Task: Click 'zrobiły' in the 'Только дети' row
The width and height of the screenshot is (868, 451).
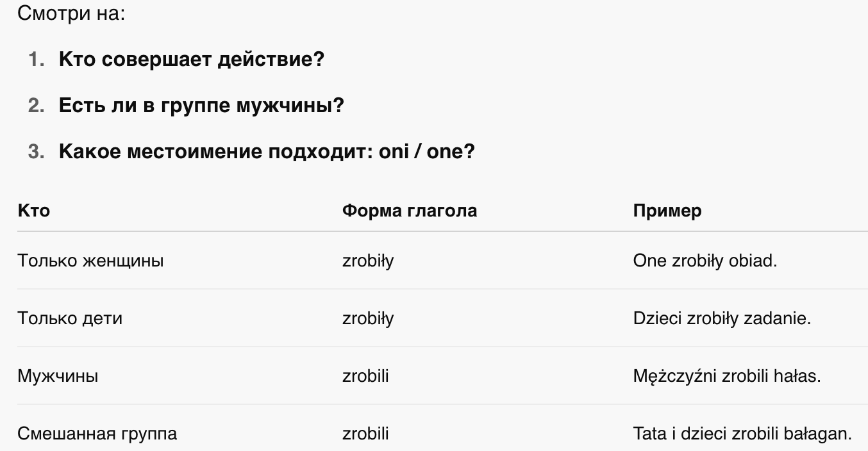Action: point(368,318)
